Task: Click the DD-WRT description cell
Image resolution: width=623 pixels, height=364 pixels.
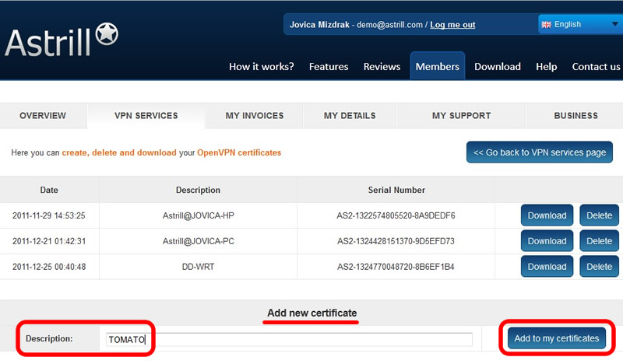Action: click(x=199, y=267)
